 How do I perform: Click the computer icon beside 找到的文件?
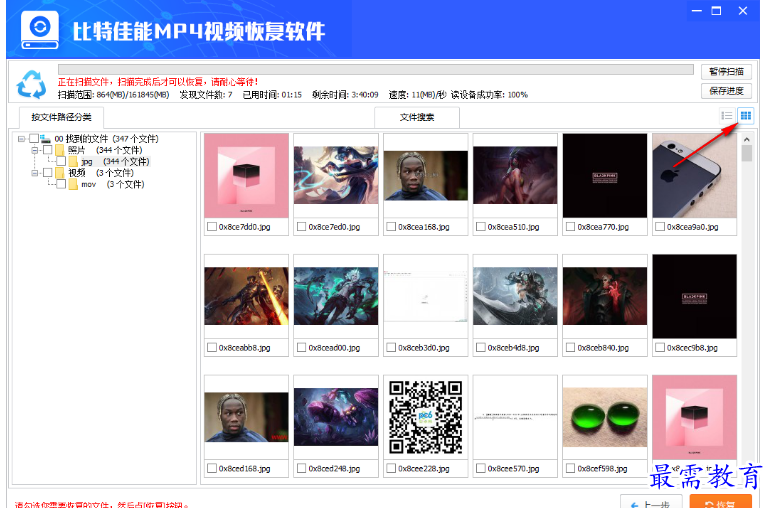(x=46, y=139)
